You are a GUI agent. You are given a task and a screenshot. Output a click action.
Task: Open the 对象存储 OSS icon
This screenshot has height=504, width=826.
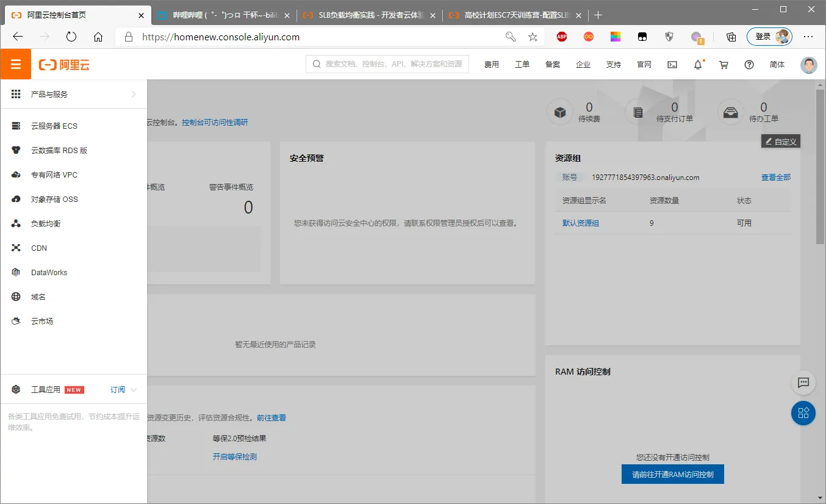[x=16, y=199]
